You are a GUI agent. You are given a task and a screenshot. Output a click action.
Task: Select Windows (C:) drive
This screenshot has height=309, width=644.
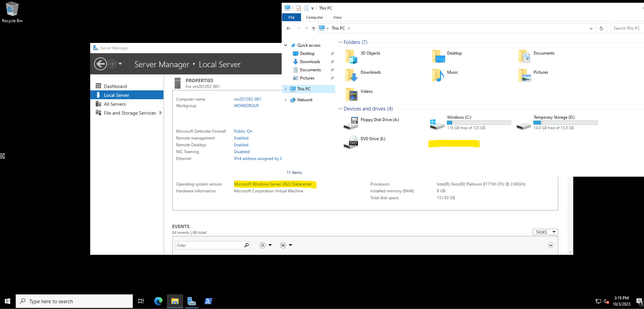(x=471, y=123)
